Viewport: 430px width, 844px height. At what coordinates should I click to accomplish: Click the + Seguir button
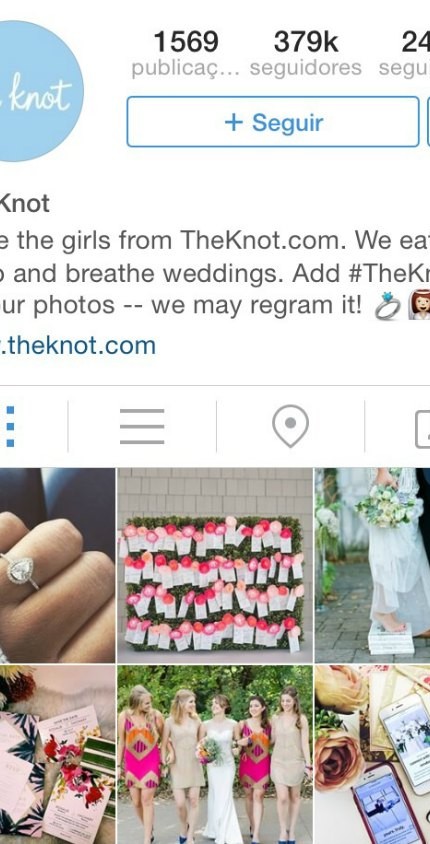tap(273, 122)
